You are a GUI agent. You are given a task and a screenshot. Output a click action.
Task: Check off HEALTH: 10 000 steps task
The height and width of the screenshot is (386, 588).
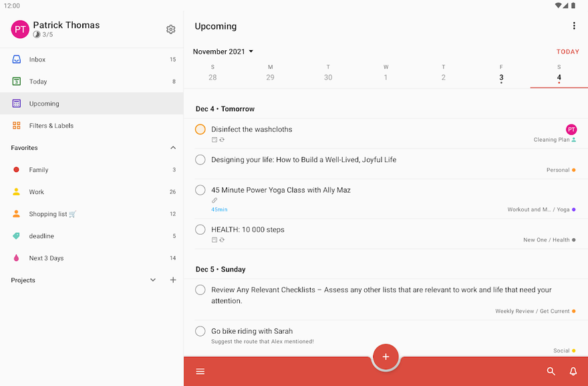(x=200, y=229)
